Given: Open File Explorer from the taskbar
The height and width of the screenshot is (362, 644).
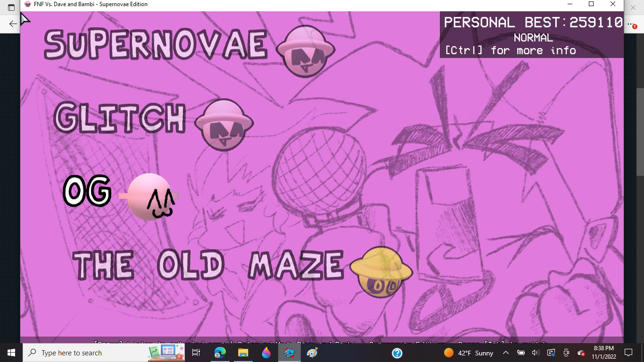Looking at the screenshot, I should tap(242, 352).
